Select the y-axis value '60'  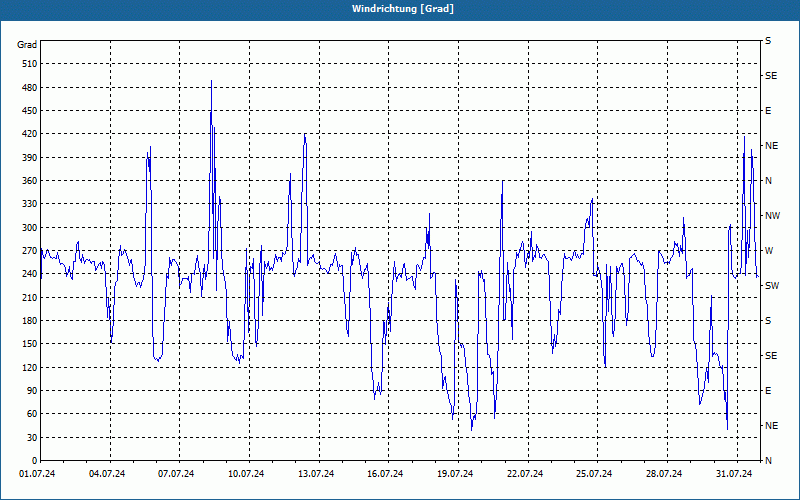coord(32,414)
